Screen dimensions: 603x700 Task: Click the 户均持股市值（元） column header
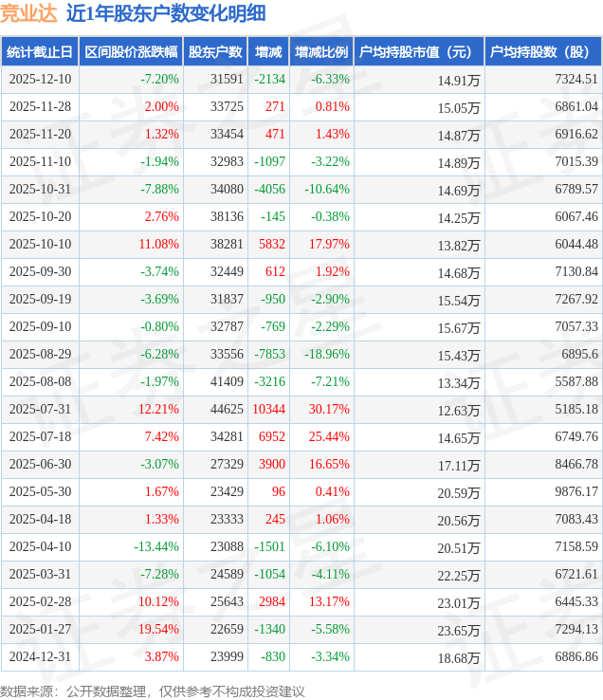click(418, 52)
